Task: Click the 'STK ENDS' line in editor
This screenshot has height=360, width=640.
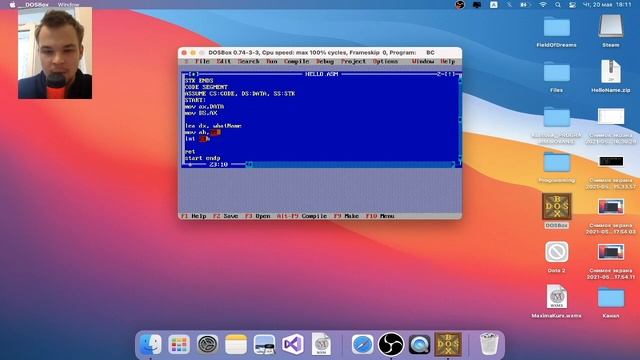Action: click(199, 80)
